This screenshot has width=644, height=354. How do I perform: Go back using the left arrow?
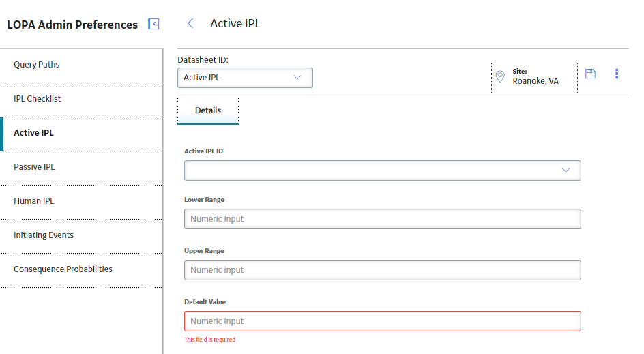[x=190, y=23]
